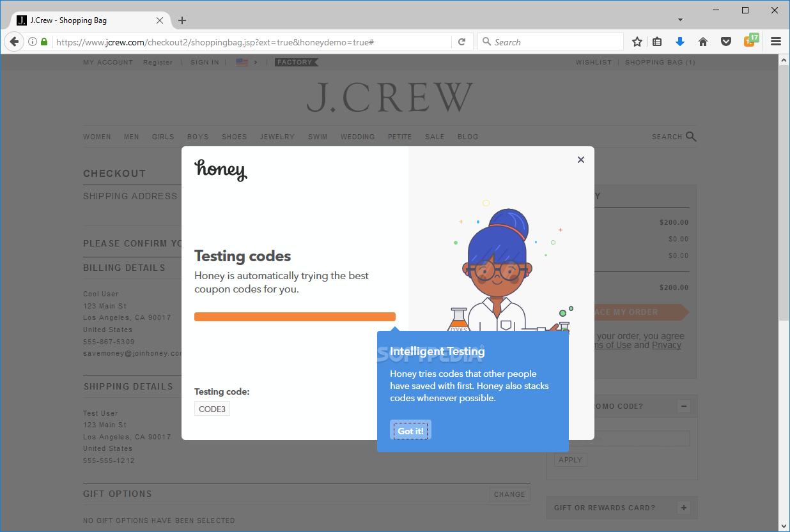The image size is (790, 532).
Task: Click the Apply promo code button
Action: point(570,460)
